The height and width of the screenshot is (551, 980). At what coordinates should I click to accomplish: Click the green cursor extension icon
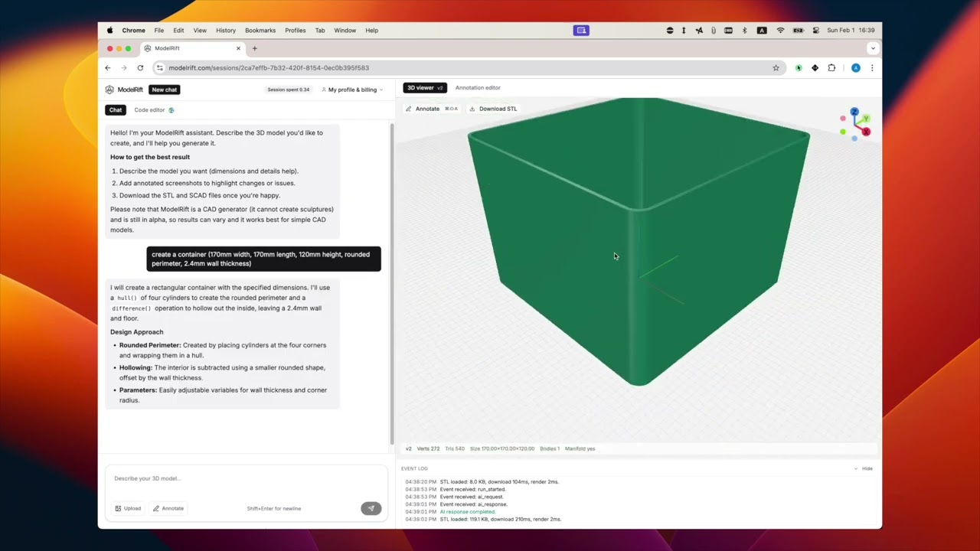(798, 68)
